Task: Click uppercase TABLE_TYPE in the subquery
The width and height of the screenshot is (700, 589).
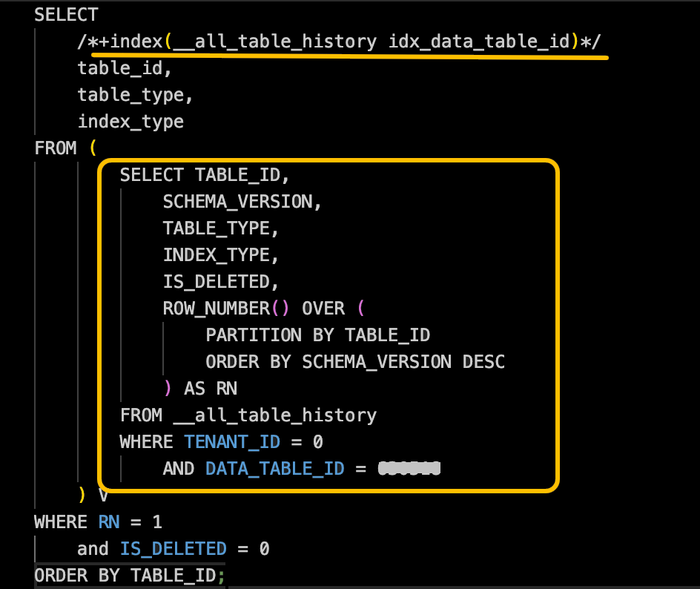Action: pos(216,228)
